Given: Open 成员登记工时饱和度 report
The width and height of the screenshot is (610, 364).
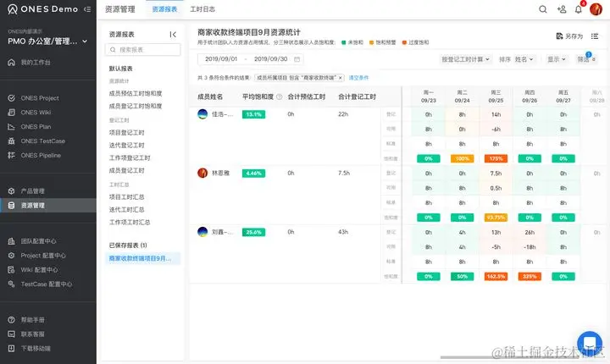Looking at the screenshot, I should pos(136,106).
